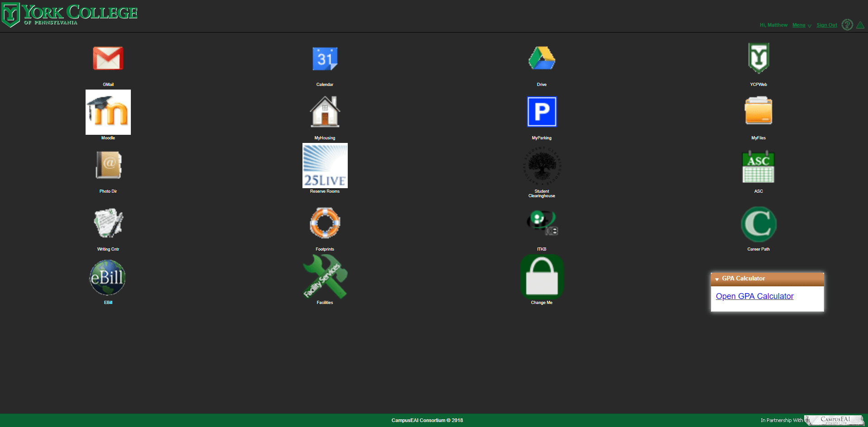Click the York College of Pennsylvania logo

tap(70, 15)
